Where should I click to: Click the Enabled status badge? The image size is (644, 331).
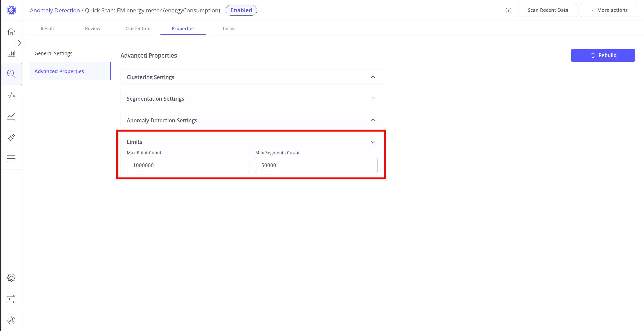[x=241, y=10]
